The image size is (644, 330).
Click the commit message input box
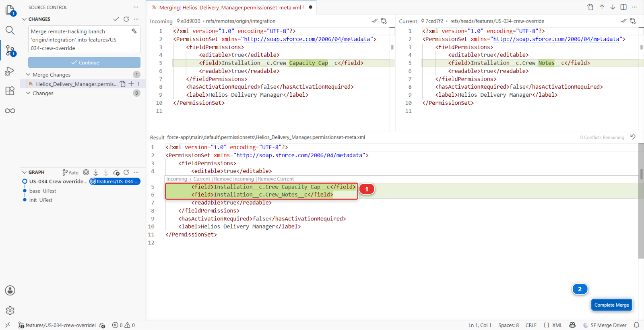coord(84,39)
